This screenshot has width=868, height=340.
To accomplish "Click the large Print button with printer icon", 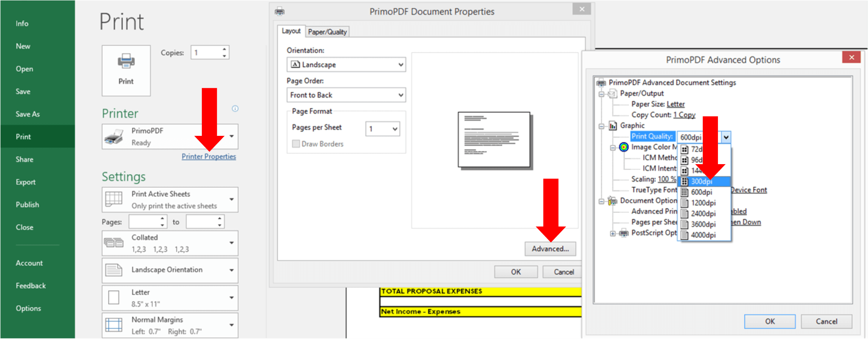I will click(x=126, y=71).
